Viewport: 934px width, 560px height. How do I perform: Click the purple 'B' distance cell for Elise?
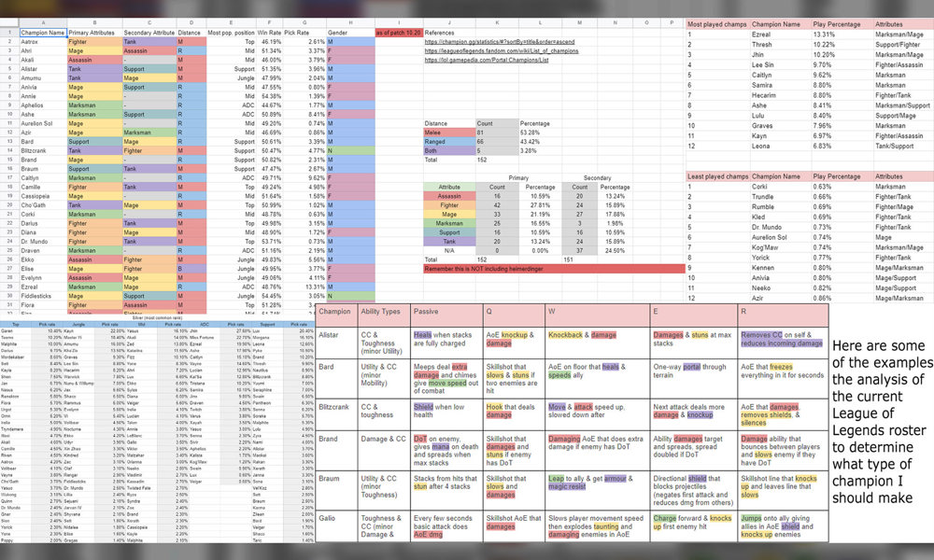[191, 269]
